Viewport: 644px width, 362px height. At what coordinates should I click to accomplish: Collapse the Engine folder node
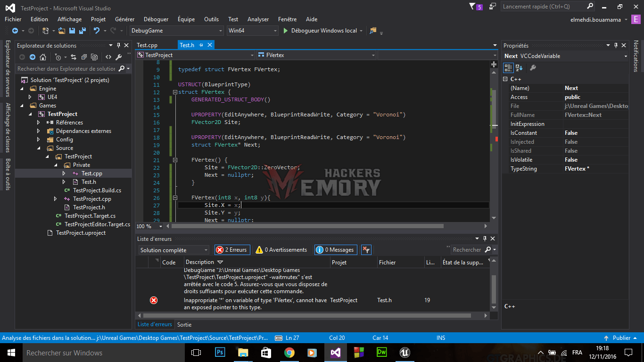[22, 89]
